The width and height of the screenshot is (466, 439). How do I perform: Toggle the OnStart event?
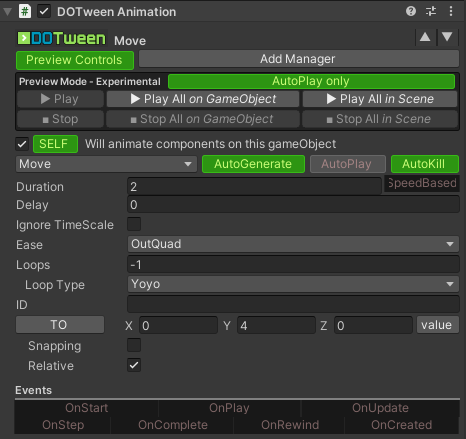coord(87,408)
